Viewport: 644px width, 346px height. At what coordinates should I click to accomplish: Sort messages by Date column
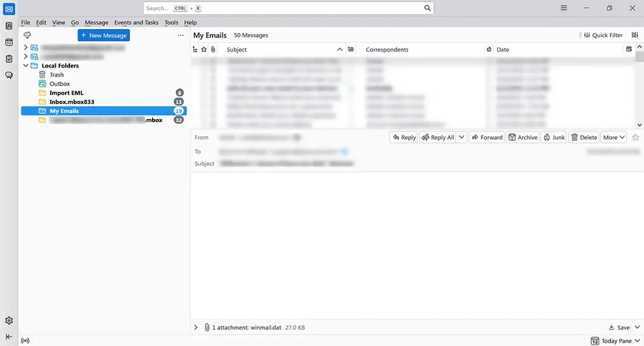tap(503, 50)
